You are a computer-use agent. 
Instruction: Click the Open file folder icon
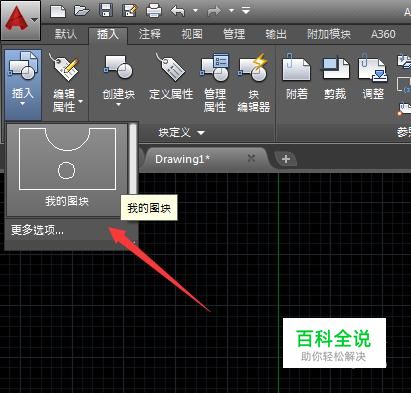(81, 11)
